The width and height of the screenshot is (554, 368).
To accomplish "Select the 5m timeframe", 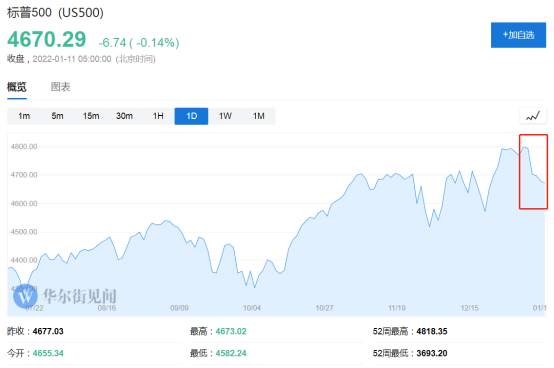I will pos(57,116).
